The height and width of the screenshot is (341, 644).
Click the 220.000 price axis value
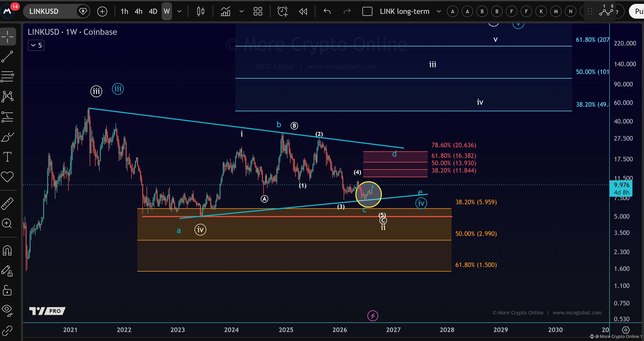625,43
